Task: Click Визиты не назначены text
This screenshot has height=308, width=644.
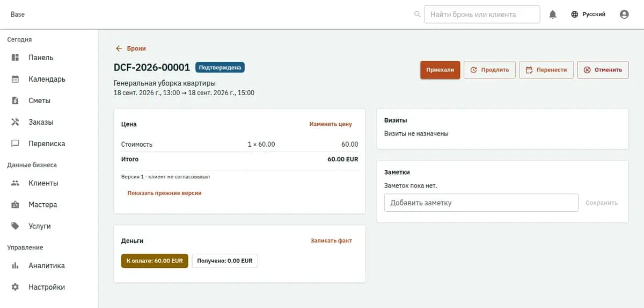Action: tap(416, 134)
